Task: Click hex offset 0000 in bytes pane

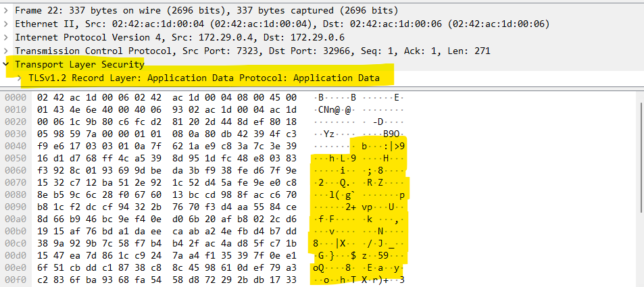Action: click(14, 98)
